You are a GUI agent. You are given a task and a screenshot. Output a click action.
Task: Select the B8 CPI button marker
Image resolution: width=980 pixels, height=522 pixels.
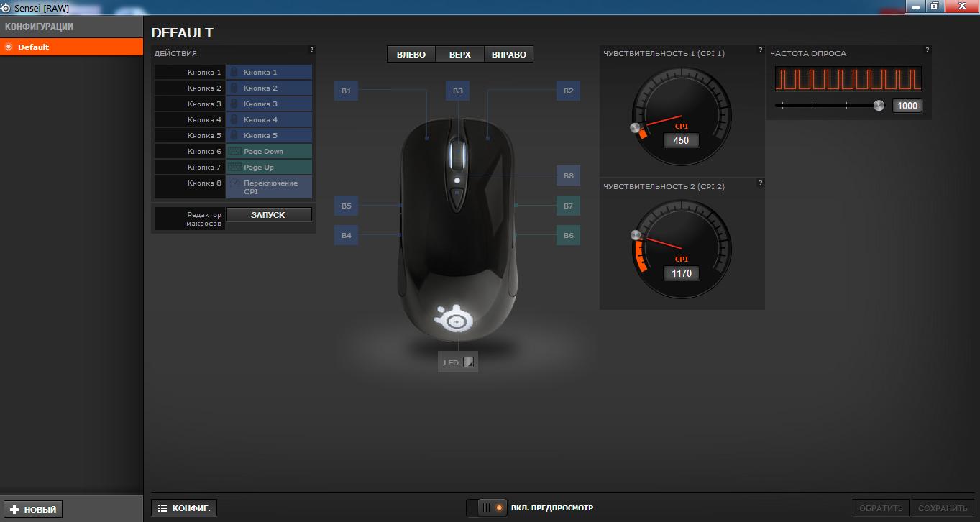(x=569, y=175)
